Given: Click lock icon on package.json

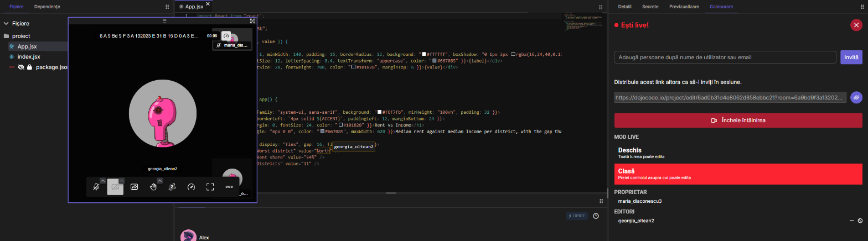Looking at the screenshot, I should click(29, 67).
